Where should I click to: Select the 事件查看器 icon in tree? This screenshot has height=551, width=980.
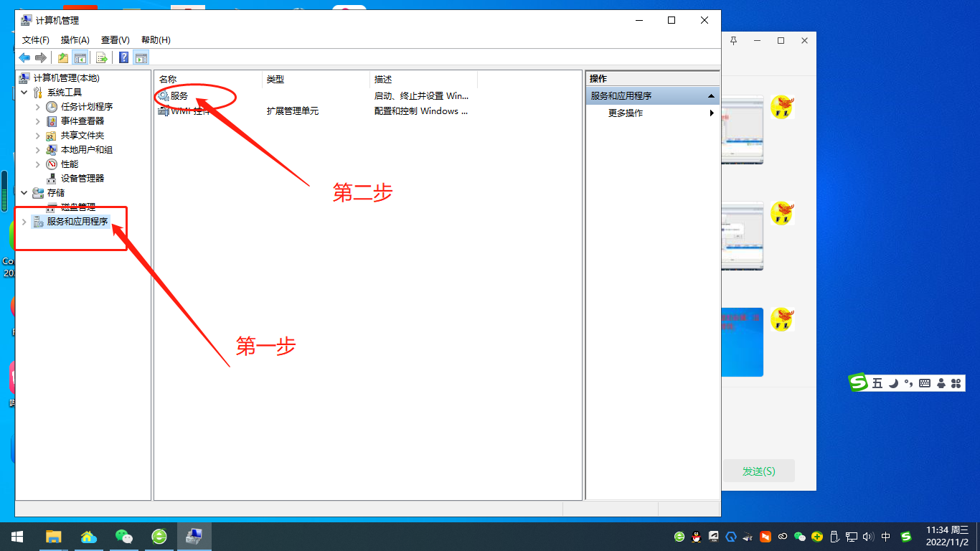click(52, 121)
